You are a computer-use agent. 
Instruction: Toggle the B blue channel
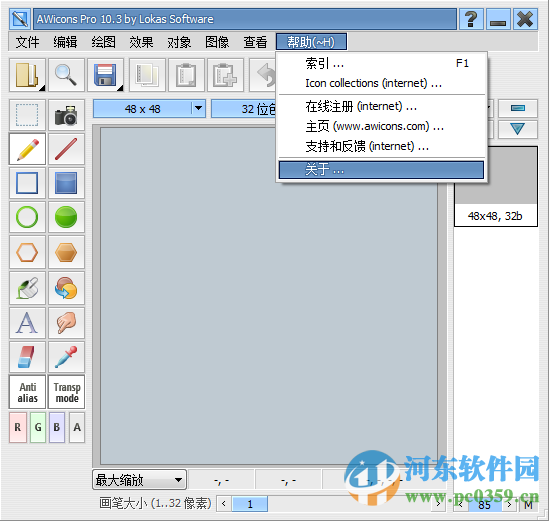tap(57, 428)
